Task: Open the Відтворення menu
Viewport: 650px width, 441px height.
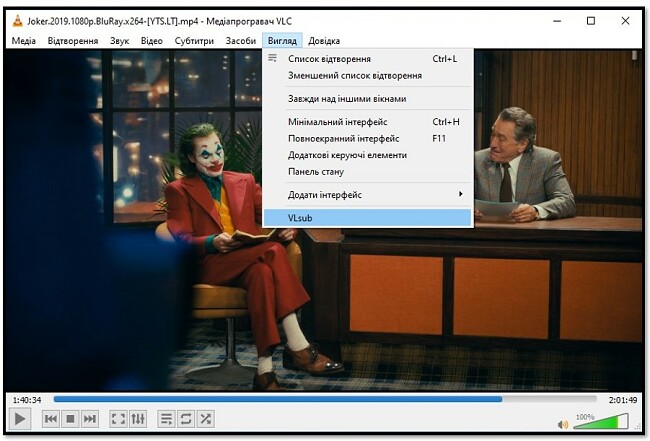Action: 73,41
